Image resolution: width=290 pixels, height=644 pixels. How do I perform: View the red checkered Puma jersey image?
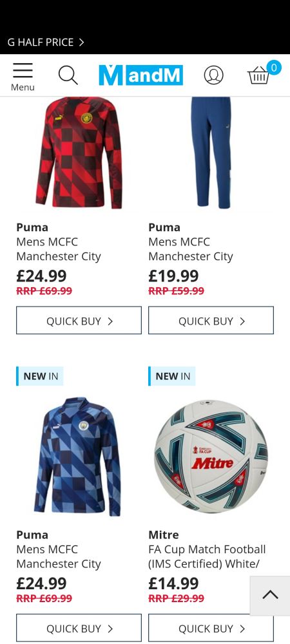[x=79, y=153]
